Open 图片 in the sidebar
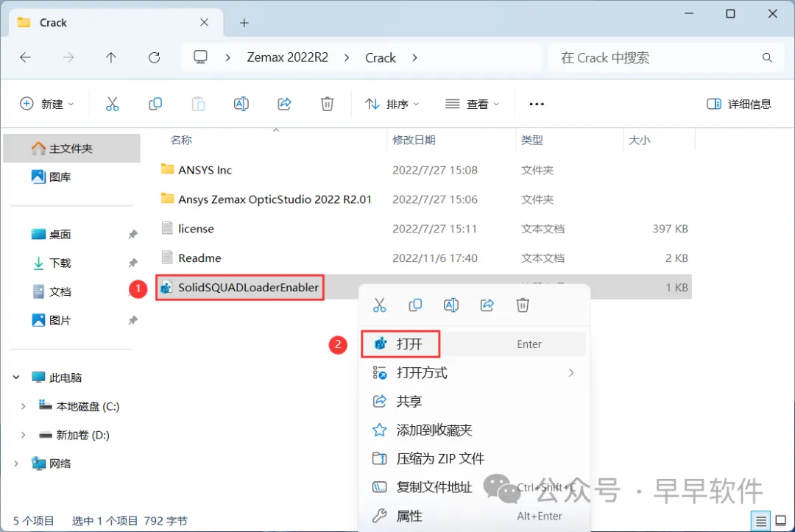 coord(71,320)
